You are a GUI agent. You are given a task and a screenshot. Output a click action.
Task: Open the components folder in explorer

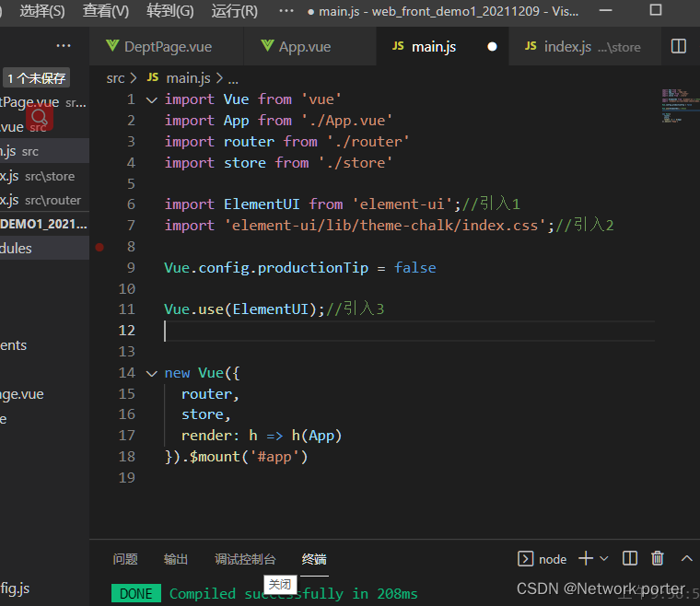(44, 345)
